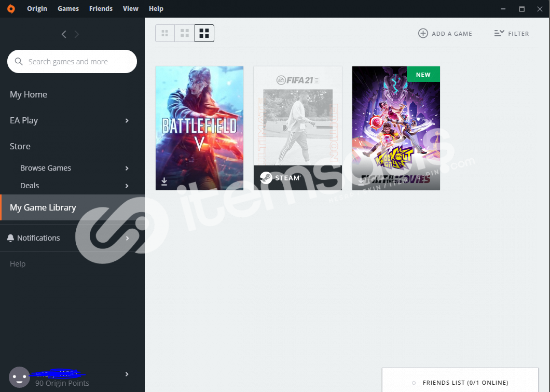The width and height of the screenshot is (550, 392).
Task: Expand the Deals chevron
Action: point(127,186)
